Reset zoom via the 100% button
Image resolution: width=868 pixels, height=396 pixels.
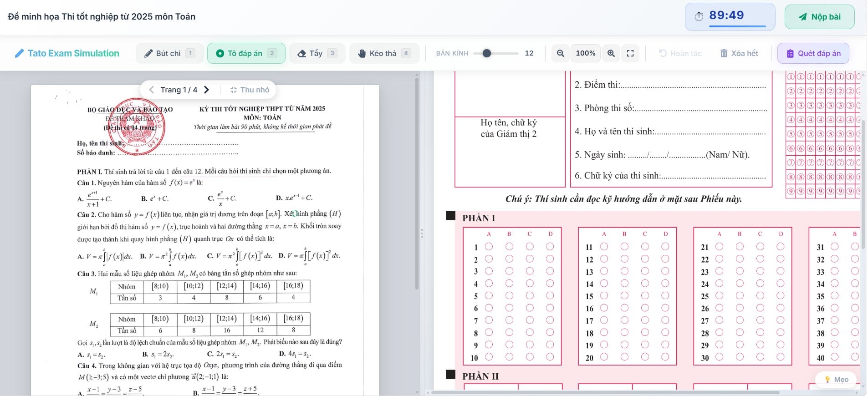point(586,53)
